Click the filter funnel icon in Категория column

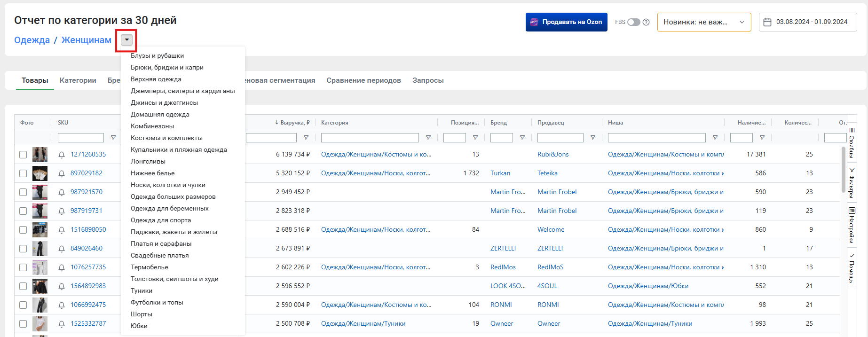pyautogui.click(x=428, y=138)
